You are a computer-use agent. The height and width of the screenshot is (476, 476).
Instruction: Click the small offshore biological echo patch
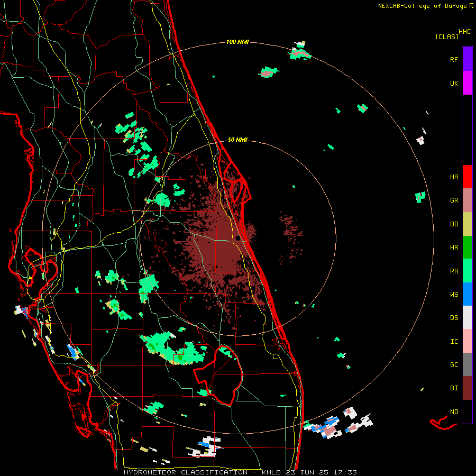[291, 237]
